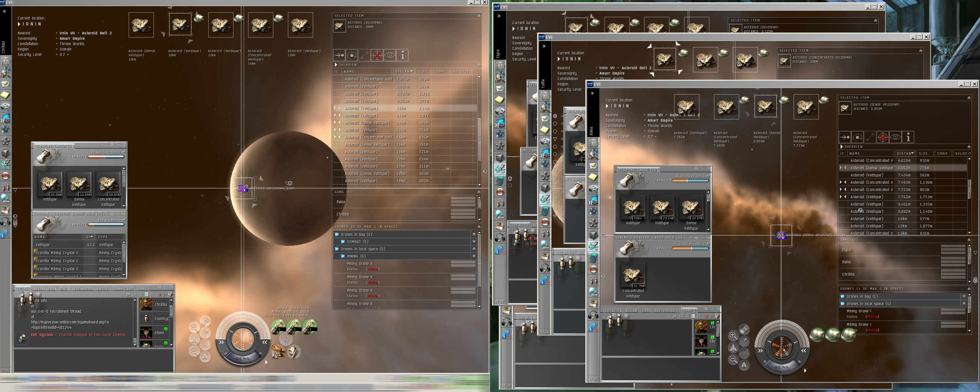
Task: Open mail envelope icon in Chribba's sidebar
Action: pos(5,84)
